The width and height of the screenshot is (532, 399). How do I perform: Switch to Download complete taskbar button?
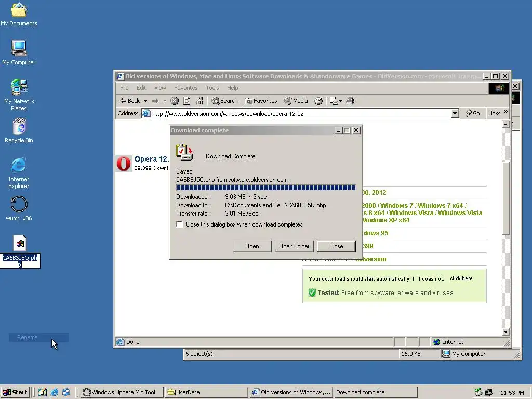[375, 392]
